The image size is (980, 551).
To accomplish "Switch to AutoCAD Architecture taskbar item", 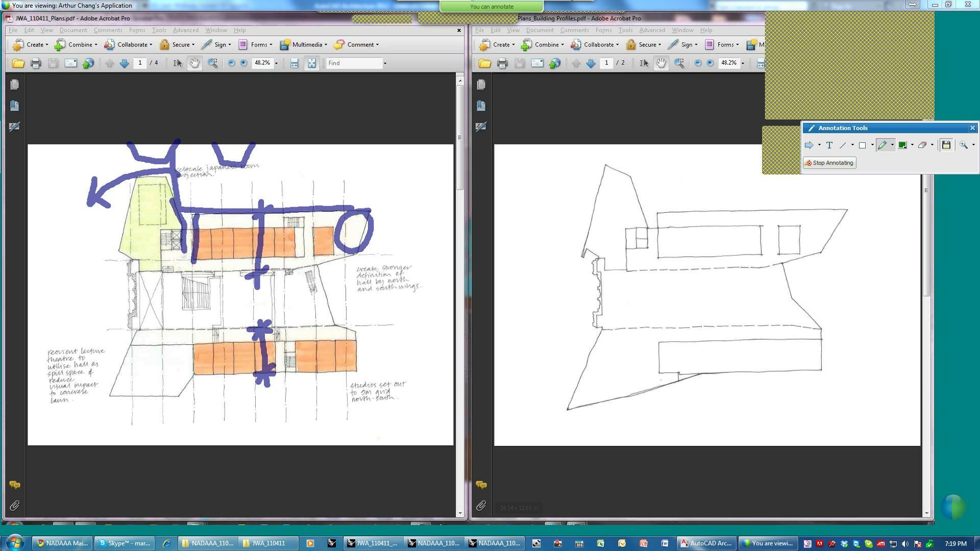I will [706, 543].
